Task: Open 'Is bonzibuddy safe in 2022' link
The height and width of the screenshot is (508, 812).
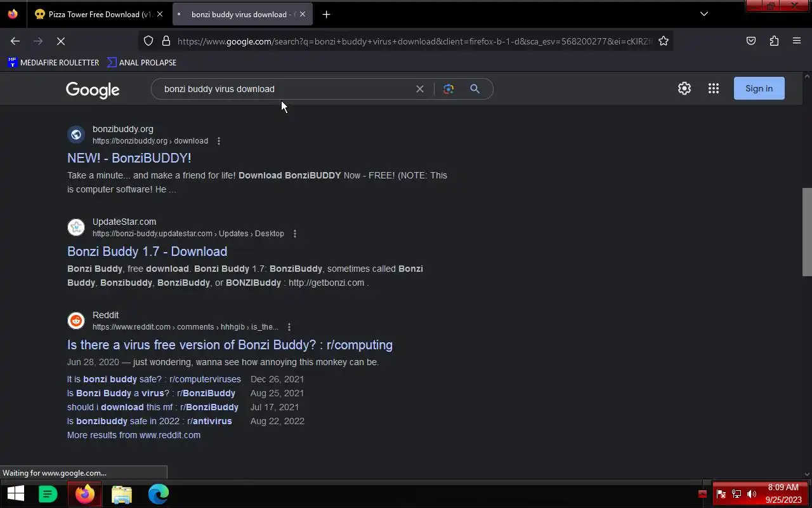Action: click(x=150, y=421)
